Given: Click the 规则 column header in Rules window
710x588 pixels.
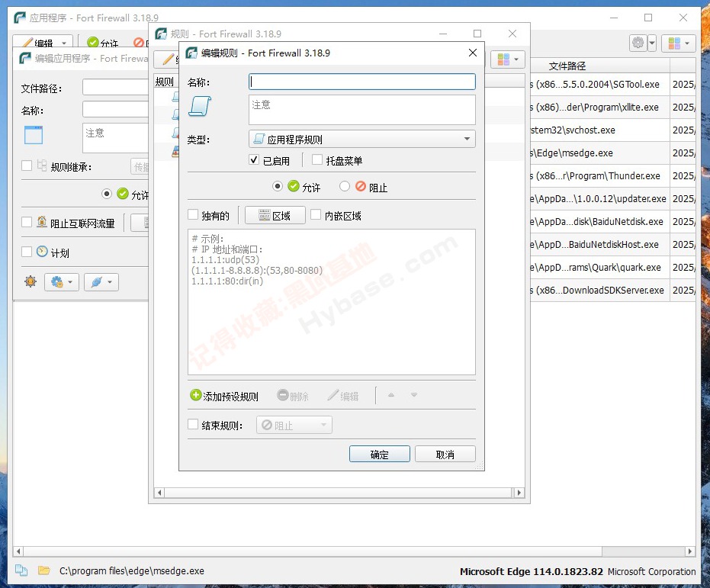Looking at the screenshot, I should pyautogui.click(x=165, y=82).
